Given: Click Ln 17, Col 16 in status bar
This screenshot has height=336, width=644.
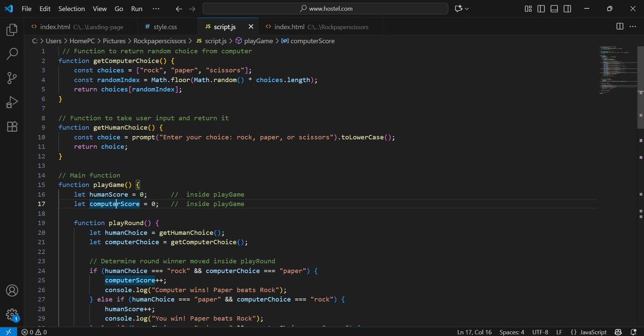Looking at the screenshot, I should [474, 332].
